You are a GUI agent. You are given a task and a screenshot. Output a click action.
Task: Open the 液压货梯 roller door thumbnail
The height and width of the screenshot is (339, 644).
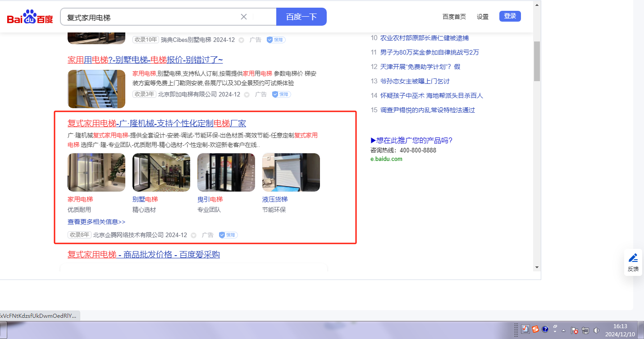coord(291,172)
